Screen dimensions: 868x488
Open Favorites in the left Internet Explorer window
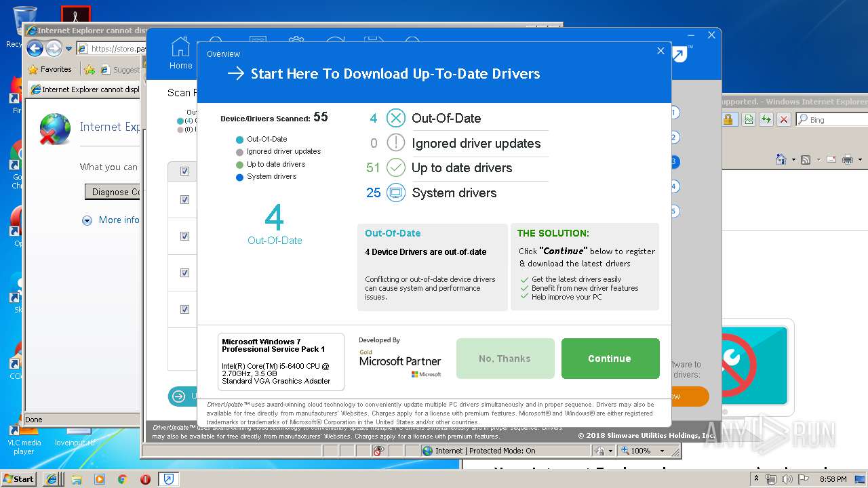tap(50, 69)
